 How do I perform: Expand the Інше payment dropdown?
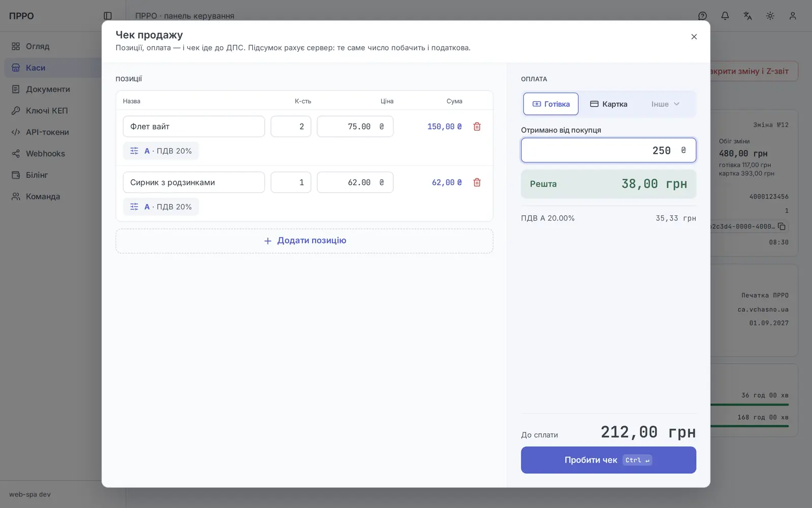(x=665, y=104)
